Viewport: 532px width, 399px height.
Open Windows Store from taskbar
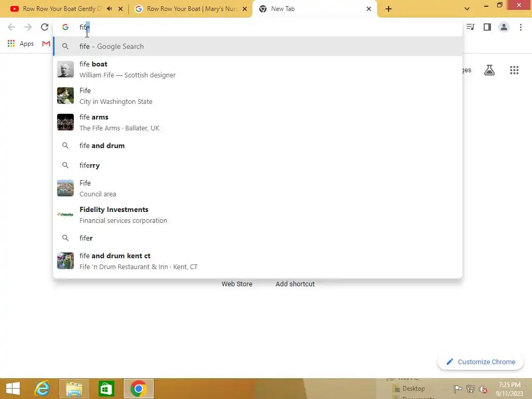(x=106, y=389)
